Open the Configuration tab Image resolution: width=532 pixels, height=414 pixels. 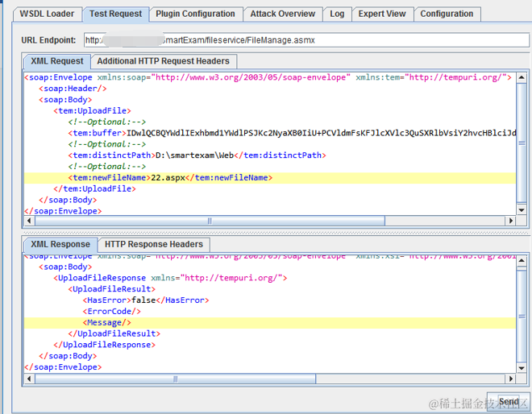pyautogui.click(x=447, y=14)
